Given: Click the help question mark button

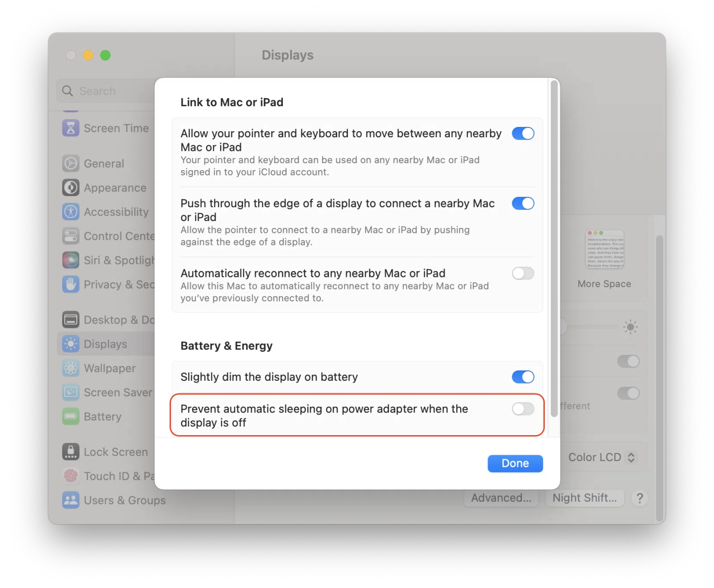Looking at the screenshot, I should coord(640,498).
